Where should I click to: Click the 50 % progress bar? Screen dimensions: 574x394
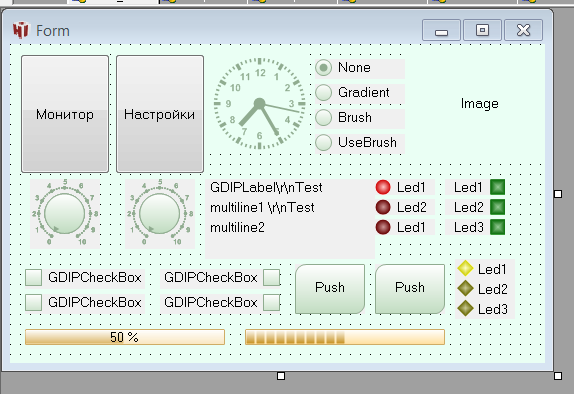point(125,337)
